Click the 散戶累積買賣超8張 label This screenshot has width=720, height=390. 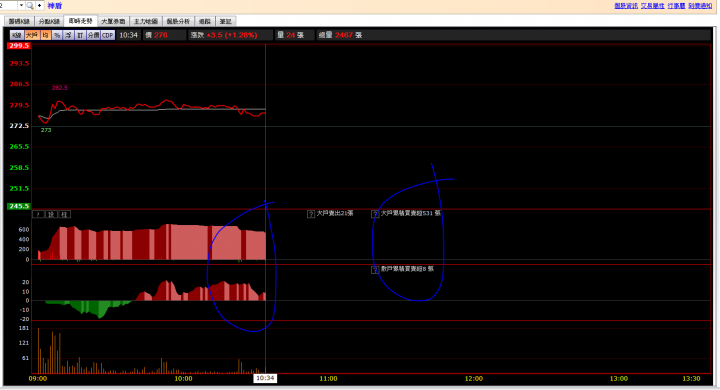[x=407, y=269]
